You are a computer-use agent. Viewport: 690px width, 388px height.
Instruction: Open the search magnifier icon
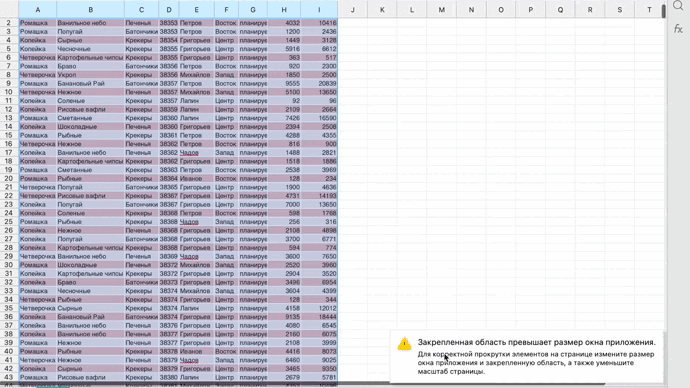[678, 5]
